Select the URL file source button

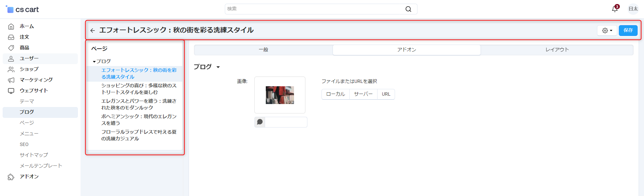coord(386,94)
